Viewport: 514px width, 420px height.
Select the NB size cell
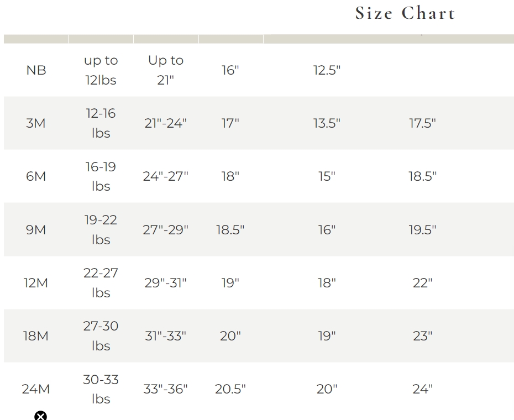click(36, 70)
